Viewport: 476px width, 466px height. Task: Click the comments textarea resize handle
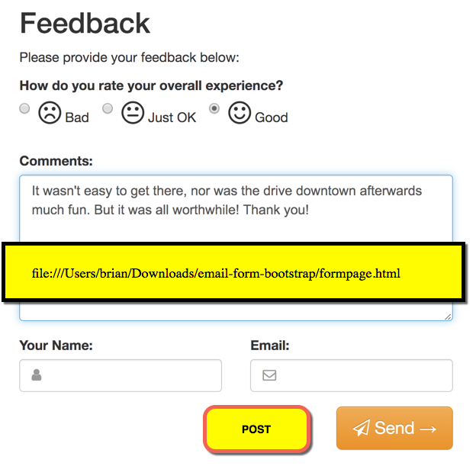448,317
